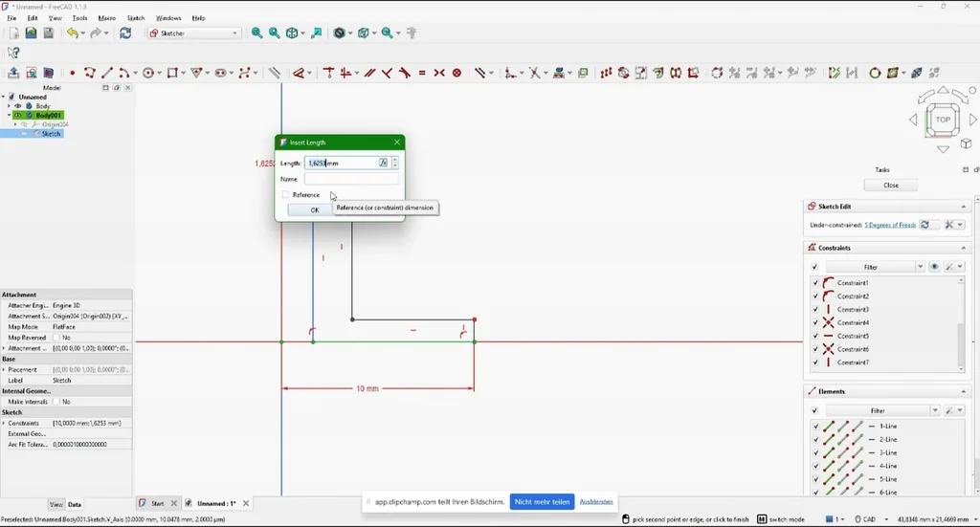Select the Create circle tool
980x527 pixels.
coord(148,73)
